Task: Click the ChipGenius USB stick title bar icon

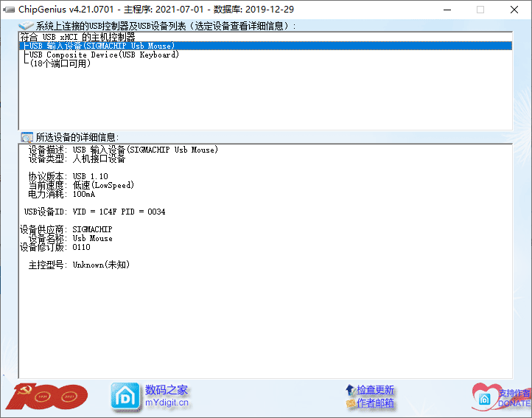Action: (9, 10)
